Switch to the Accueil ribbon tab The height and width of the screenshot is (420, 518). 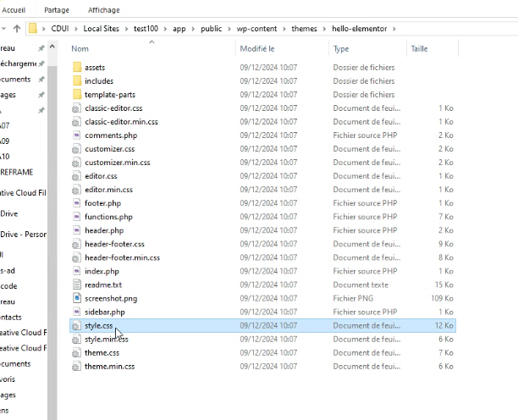14,10
